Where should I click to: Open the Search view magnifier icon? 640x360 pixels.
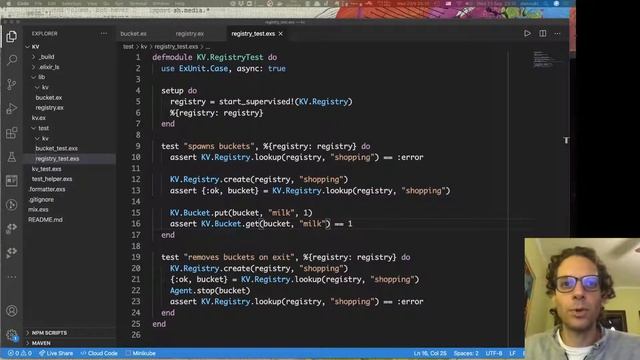click(12, 60)
